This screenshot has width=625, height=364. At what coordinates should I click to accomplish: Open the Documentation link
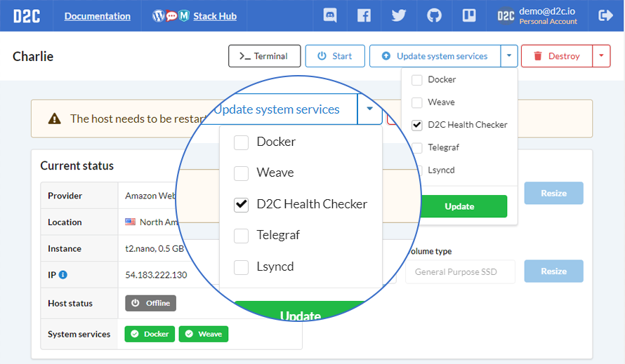[97, 16]
